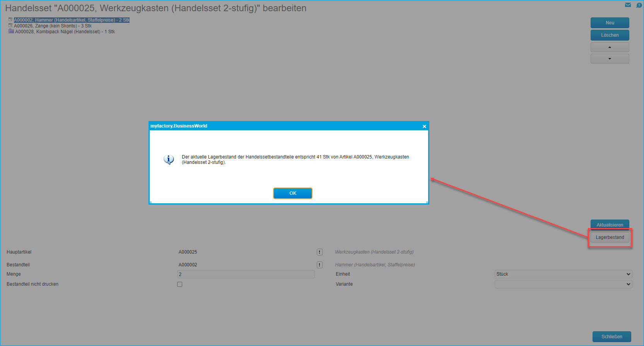Select the A000028 Kombipack Nägel entry
The width and height of the screenshot is (644, 346).
pyautogui.click(x=65, y=32)
